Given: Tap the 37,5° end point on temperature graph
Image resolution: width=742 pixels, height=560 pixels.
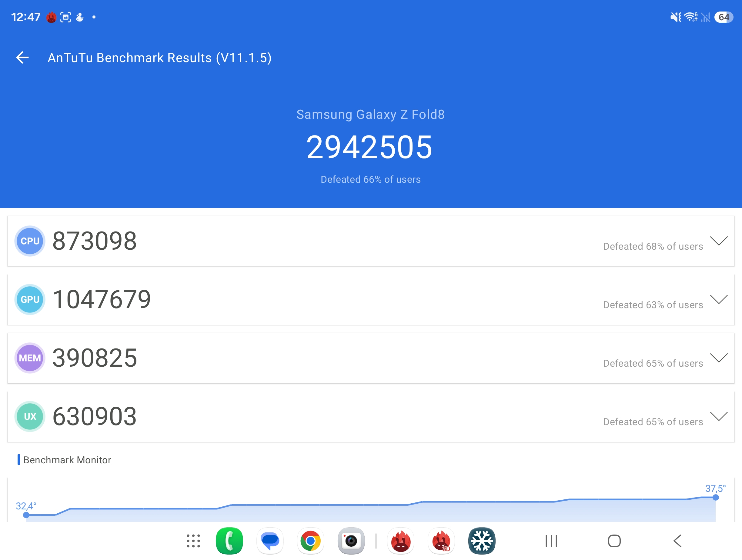Looking at the screenshot, I should [716, 497].
